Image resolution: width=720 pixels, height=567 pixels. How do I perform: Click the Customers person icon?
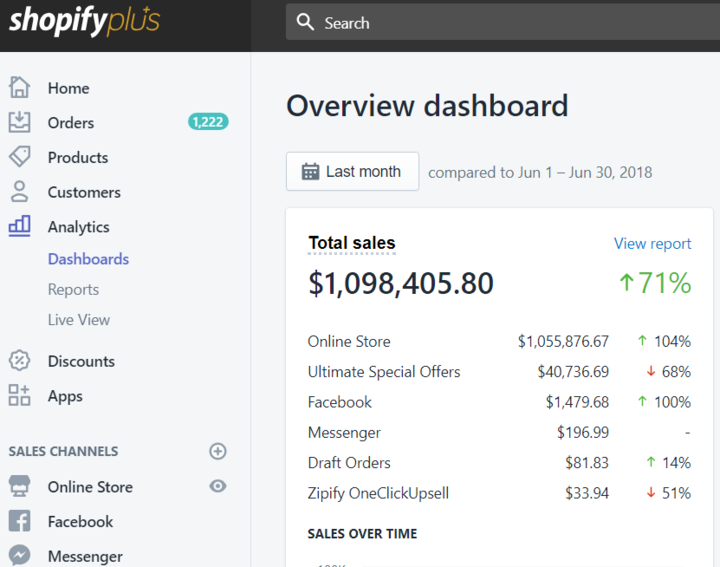(19, 191)
